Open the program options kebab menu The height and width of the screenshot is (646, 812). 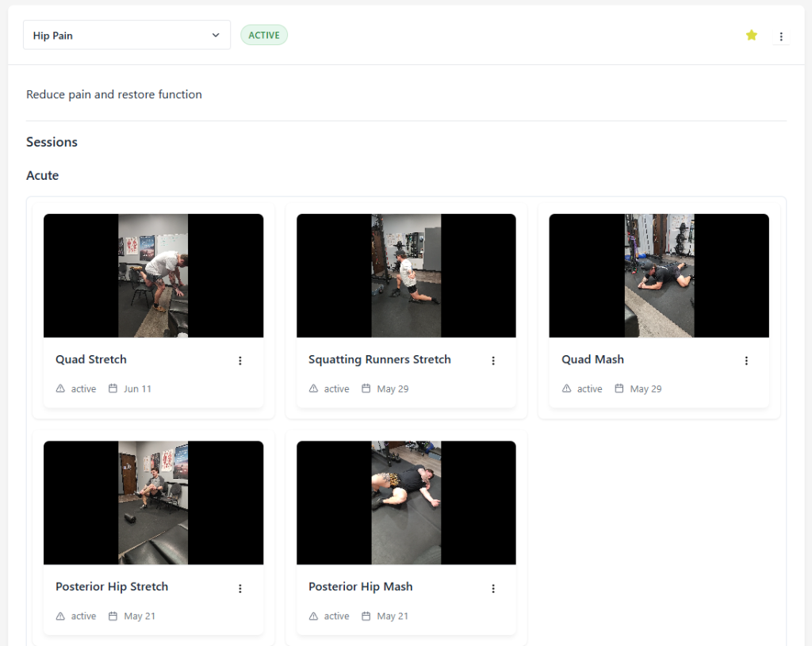[x=781, y=36]
